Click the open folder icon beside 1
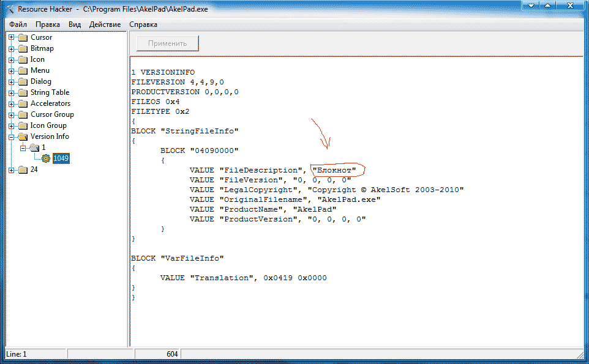The height and width of the screenshot is (364, 589). tap(34, 147)
